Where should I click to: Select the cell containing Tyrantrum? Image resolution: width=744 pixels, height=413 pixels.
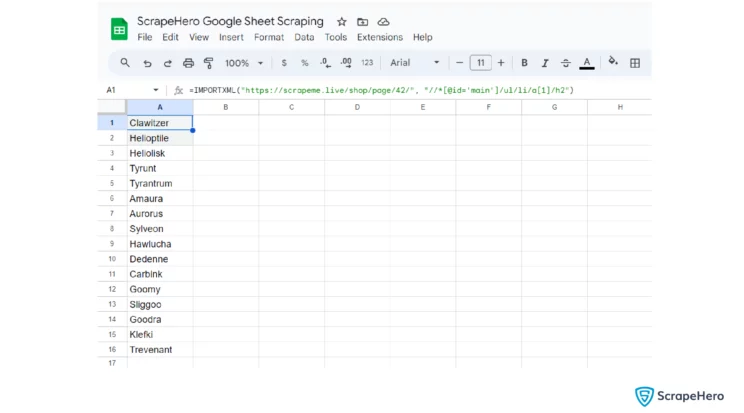(160, 184)
